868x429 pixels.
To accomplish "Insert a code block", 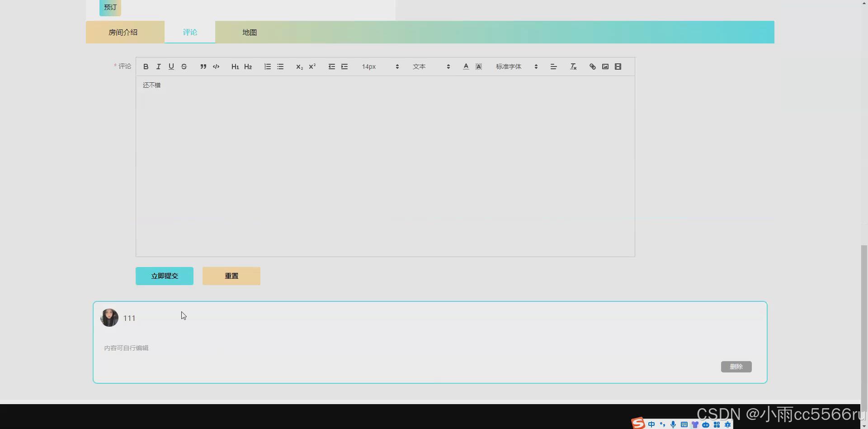I will [x=216, y=67].
